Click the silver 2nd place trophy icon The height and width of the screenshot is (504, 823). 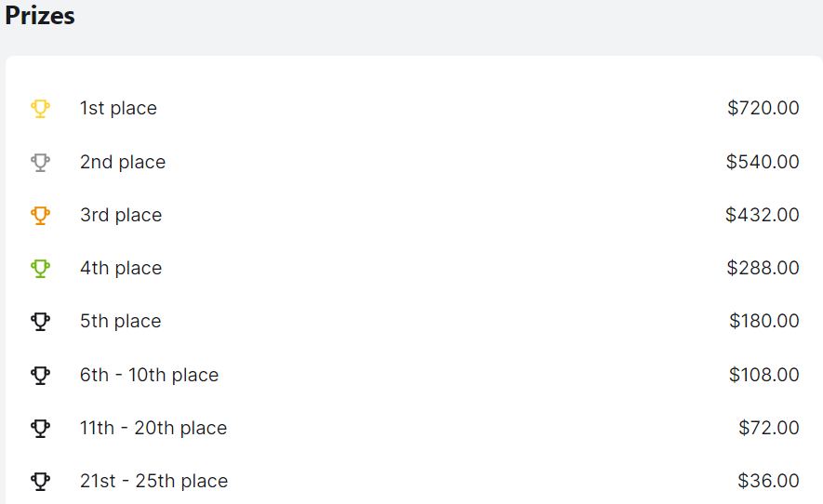click(40, 162)
